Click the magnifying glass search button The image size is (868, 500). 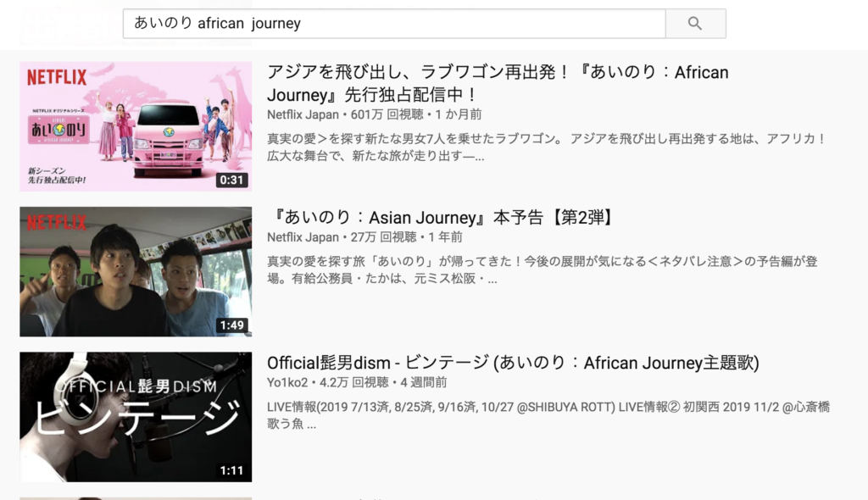click(695, 23)
